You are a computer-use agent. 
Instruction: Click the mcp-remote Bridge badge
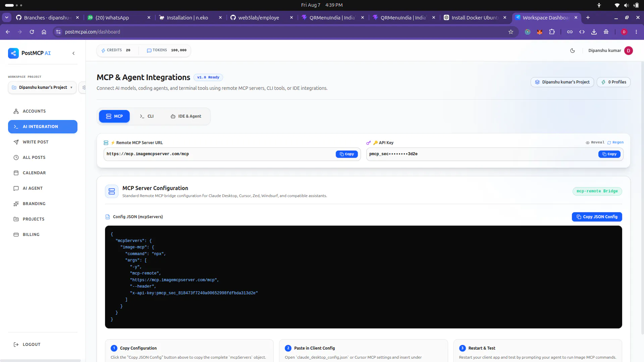(x=597, y=191)
